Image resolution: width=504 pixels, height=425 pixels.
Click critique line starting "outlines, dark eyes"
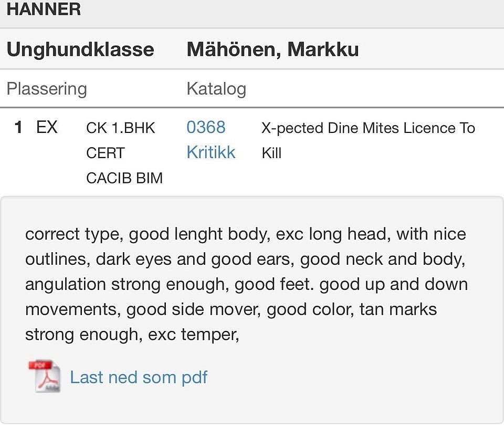coord(245,259)
